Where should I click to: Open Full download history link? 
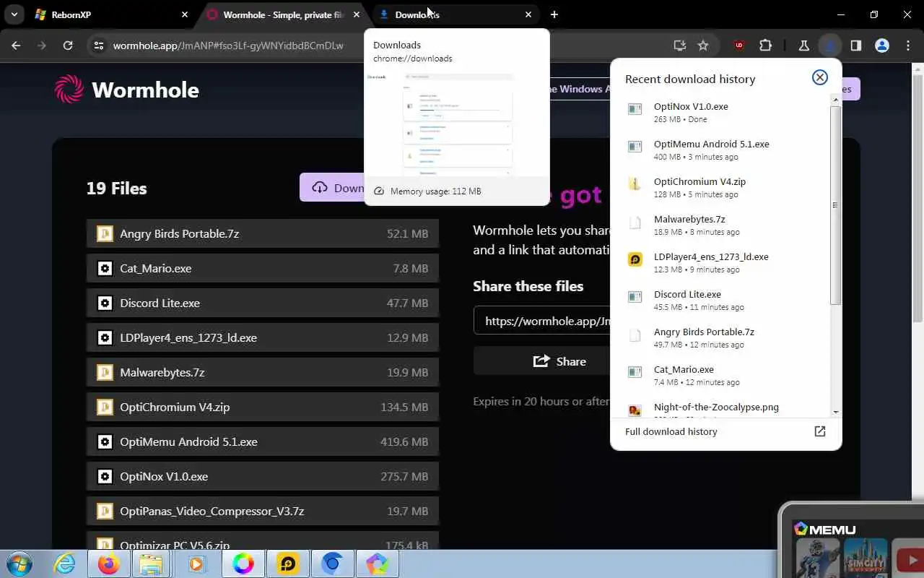(x=671, y=431)
